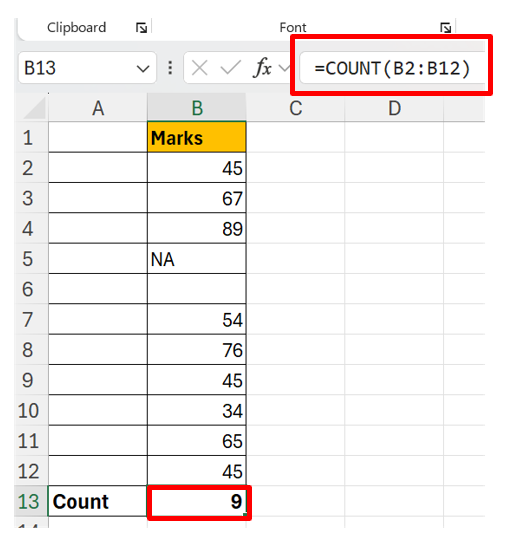Click the Select All corner triangle

34,108
